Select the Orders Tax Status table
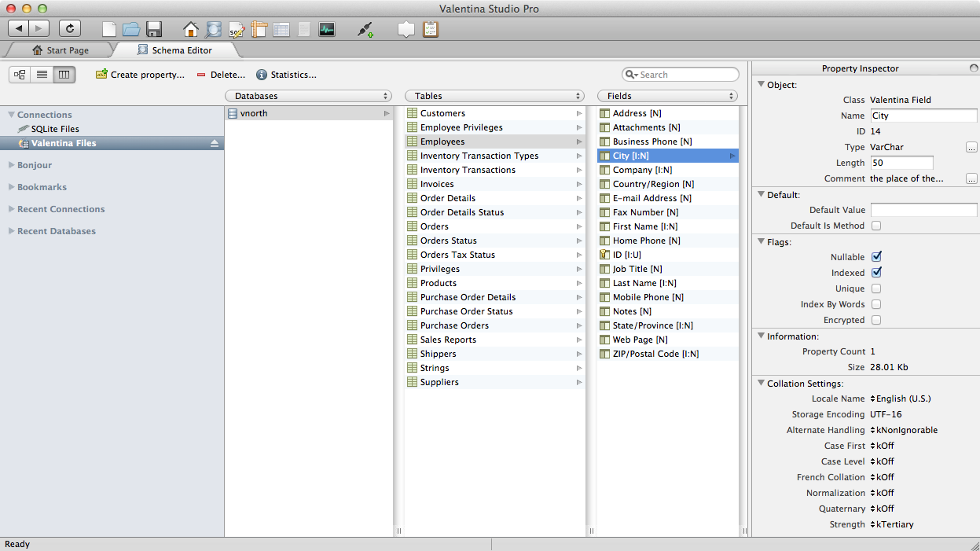This screenshot has height=551, width=980. pos(495,255)
